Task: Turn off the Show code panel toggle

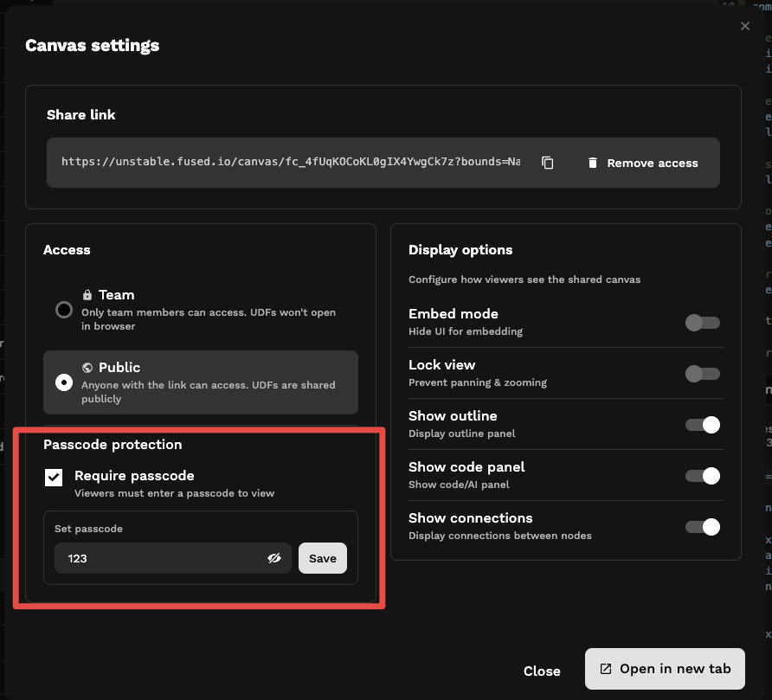Action: (703, 476)
